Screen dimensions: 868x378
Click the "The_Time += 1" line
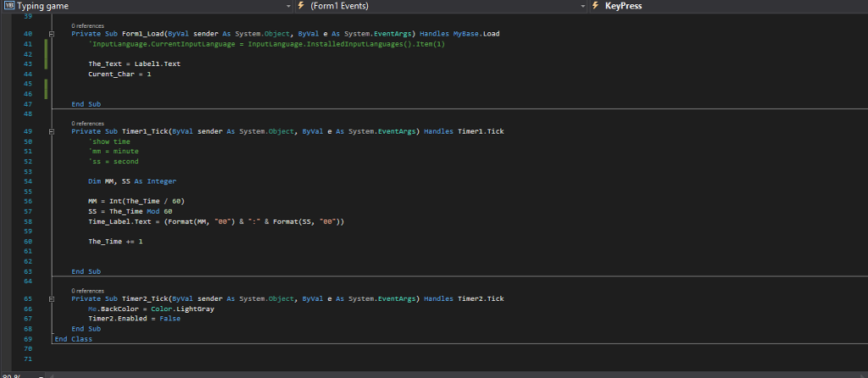[x=115, y=242]
